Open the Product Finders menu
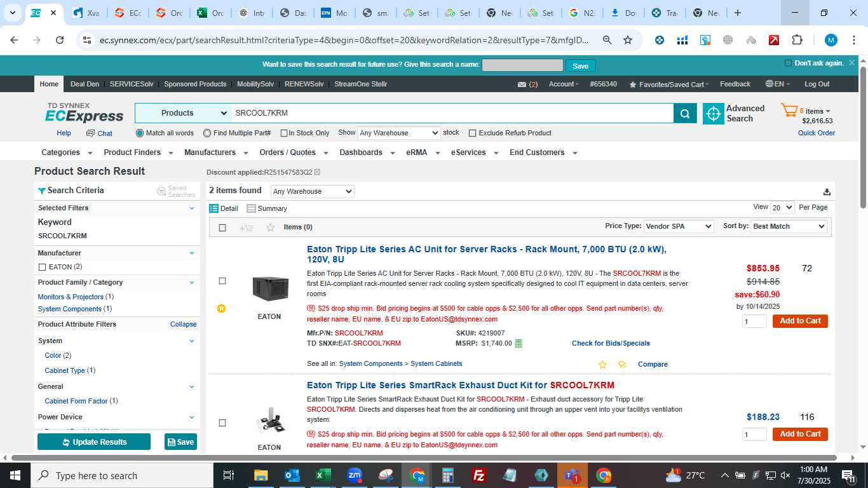Viewport: 868px width, 488px height. point(139,152)
